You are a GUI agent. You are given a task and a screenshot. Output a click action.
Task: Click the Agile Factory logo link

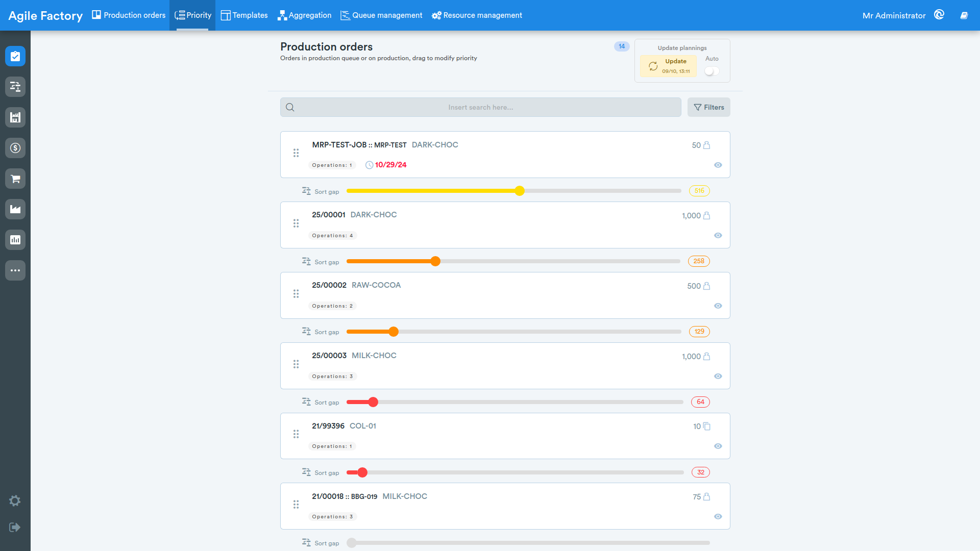45,15
